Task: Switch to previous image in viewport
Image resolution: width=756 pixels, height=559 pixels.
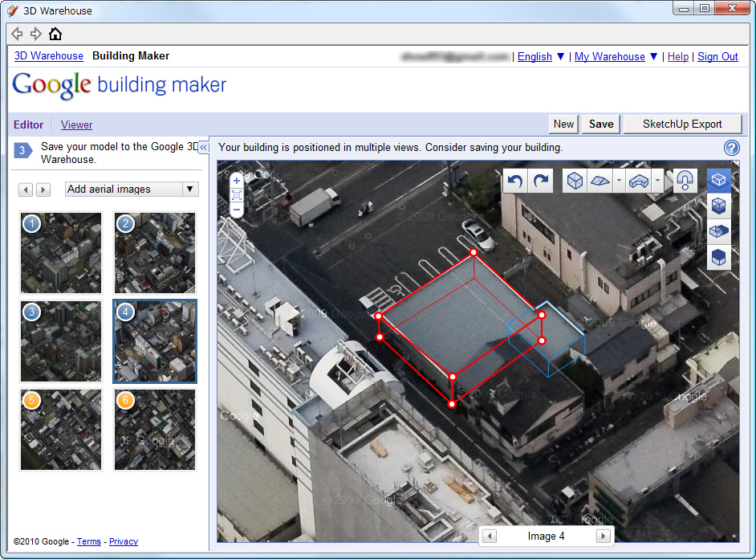Action: [490, 536]
